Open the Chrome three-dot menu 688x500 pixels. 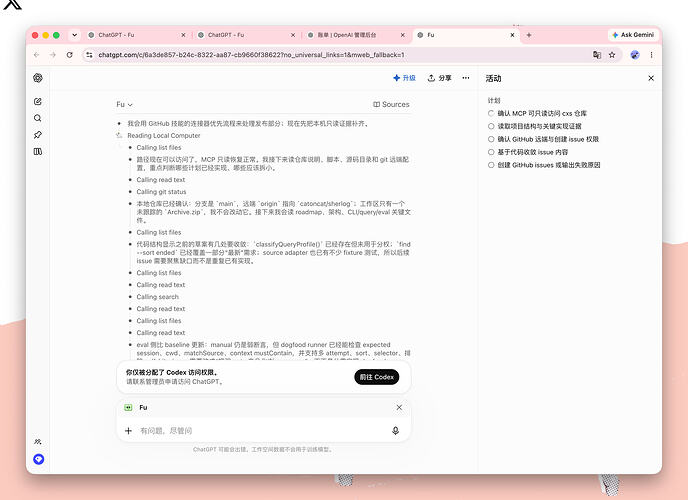[x=652, y=55]
